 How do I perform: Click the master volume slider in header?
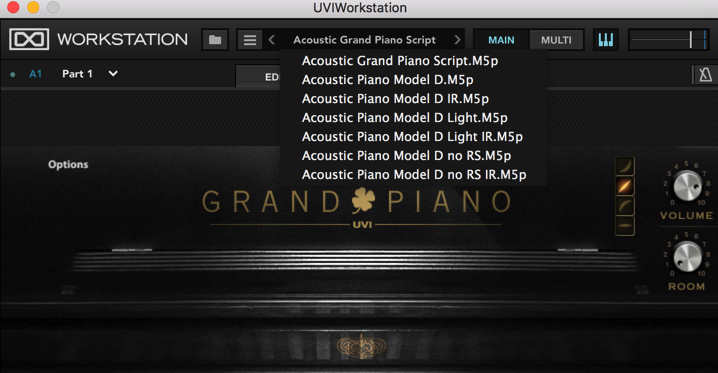(669, 40)
